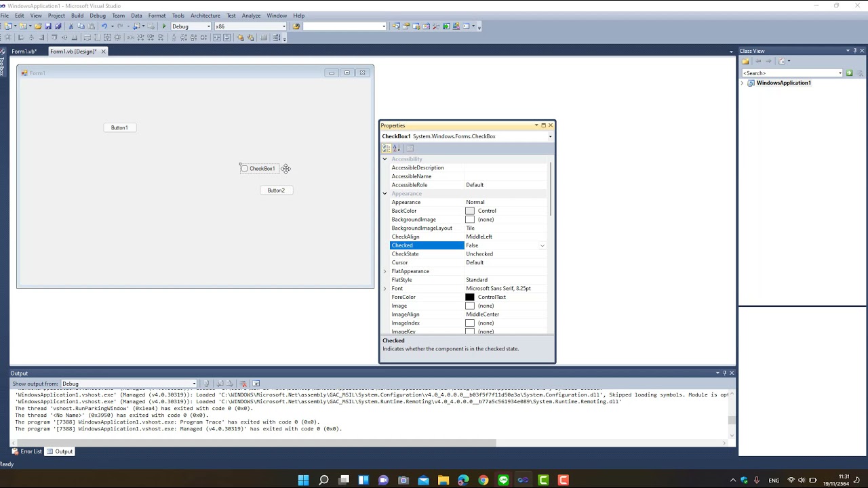868x488 pixels.
Task: Expand the FlatAppearance property
Action: [x=384, y=271]
